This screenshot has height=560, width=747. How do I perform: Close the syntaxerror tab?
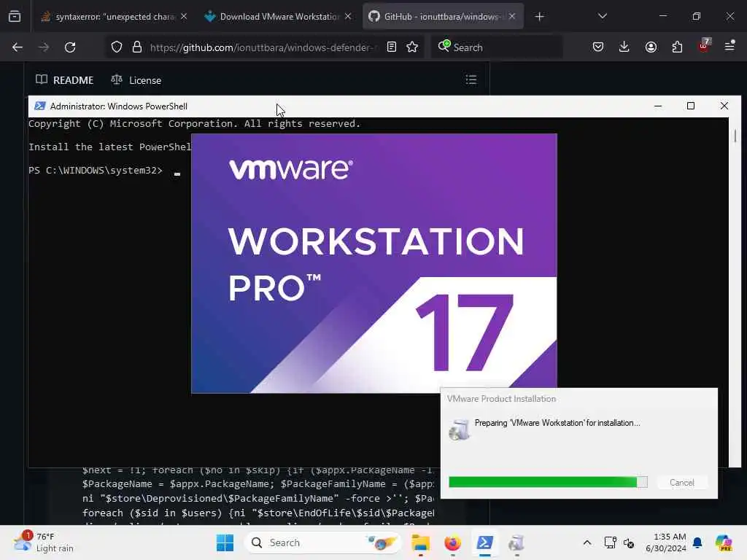[184, 17]
